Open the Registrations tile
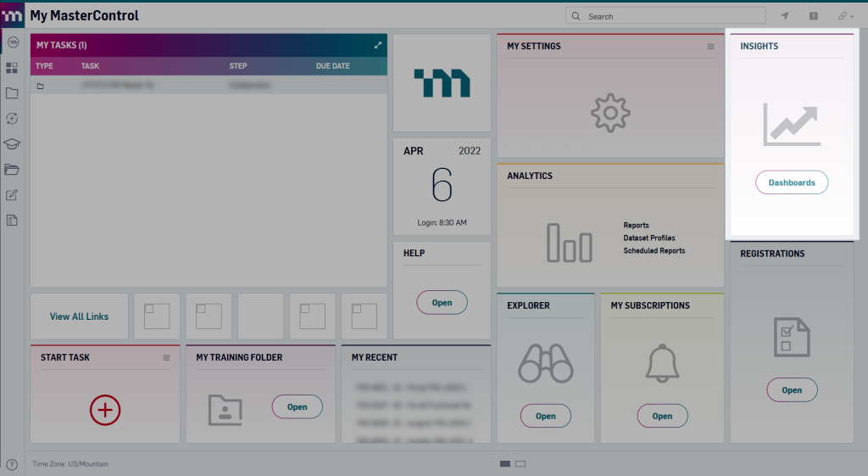 coord(792,390)
